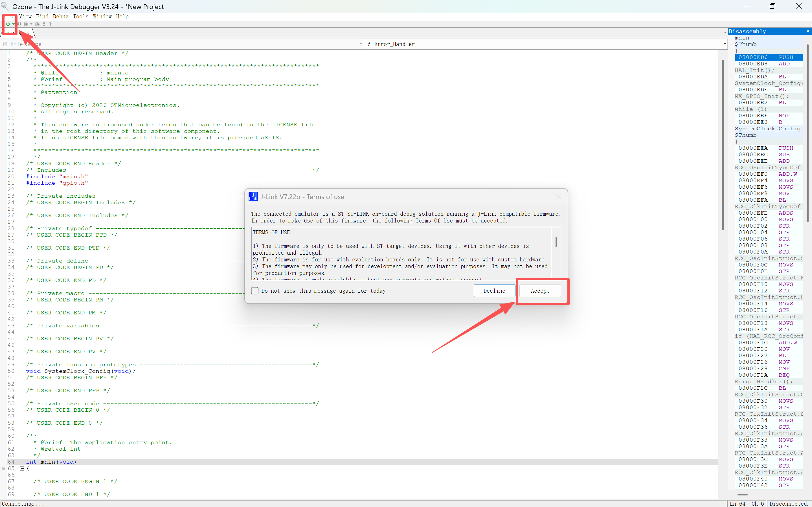Close the J-Link Terms of use dialog
Viewport: 812px width, 507px height.
[x=558, y=197]
